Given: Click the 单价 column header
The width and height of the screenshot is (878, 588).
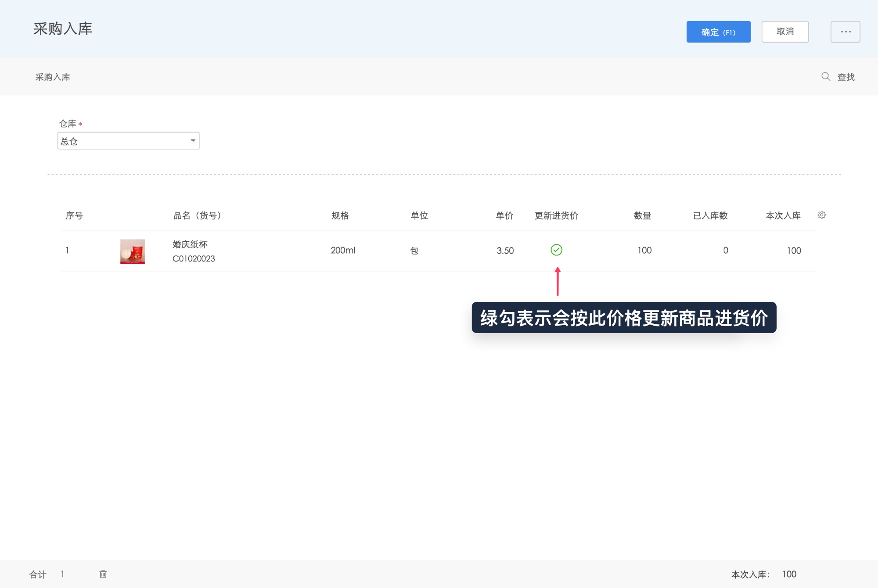Looking at the screenshot, I should pos(504,215).
